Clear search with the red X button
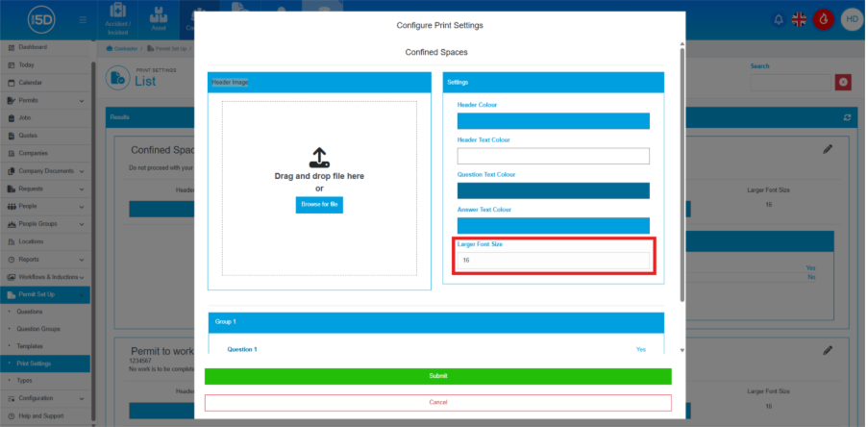 coord(843,83)
